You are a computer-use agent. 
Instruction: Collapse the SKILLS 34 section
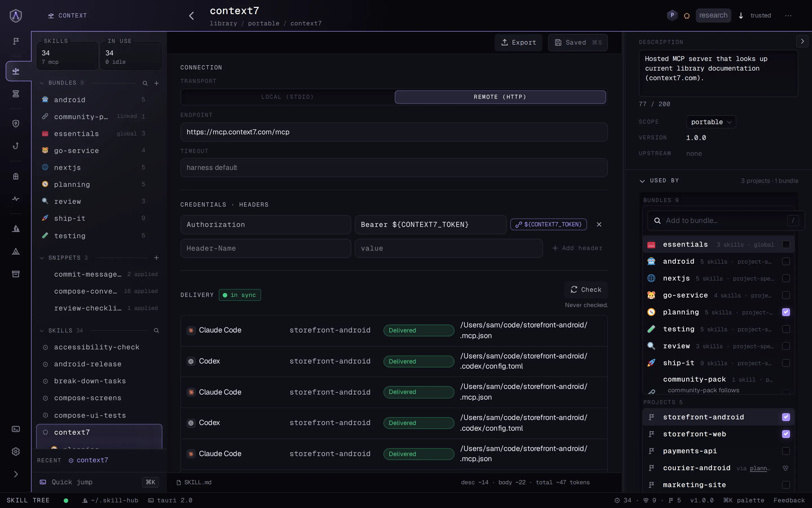pos(42,330)
